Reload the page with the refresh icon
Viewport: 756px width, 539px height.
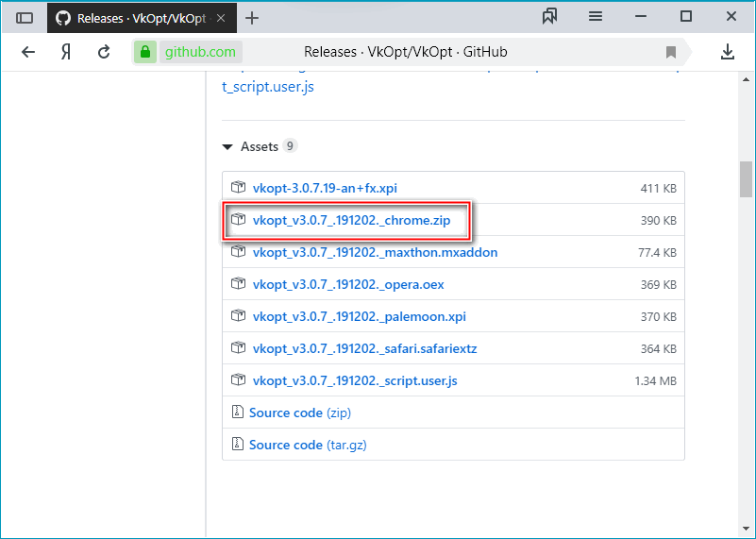104,52
